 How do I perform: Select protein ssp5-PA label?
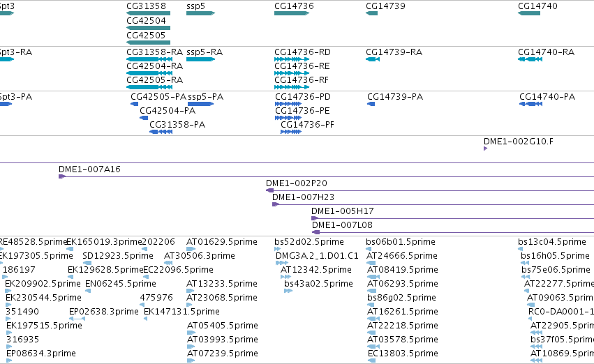(x=206, y=97)
